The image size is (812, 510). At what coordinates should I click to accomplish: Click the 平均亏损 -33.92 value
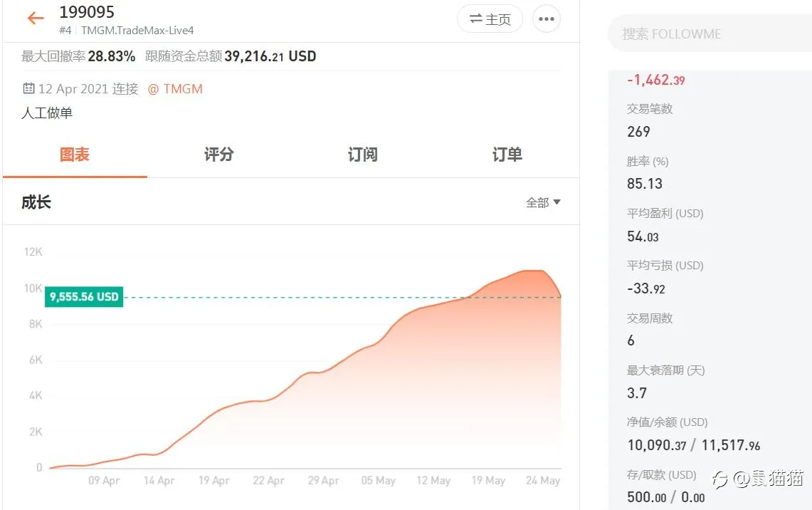(x=645, y=288)
